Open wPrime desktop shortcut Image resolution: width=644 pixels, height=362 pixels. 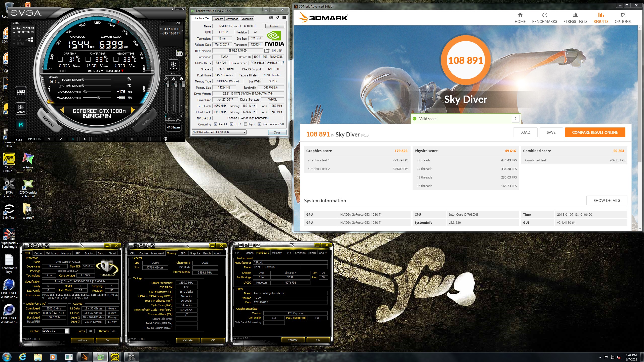click(x=28, y=161)
